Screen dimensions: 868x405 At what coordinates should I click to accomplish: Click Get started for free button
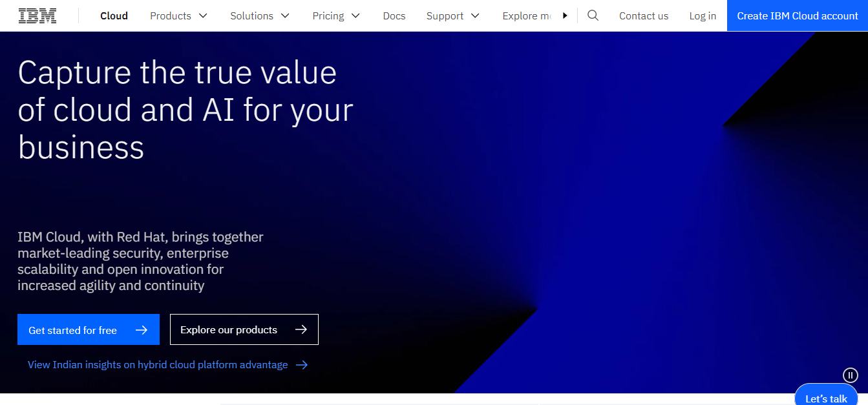[89, 329]
